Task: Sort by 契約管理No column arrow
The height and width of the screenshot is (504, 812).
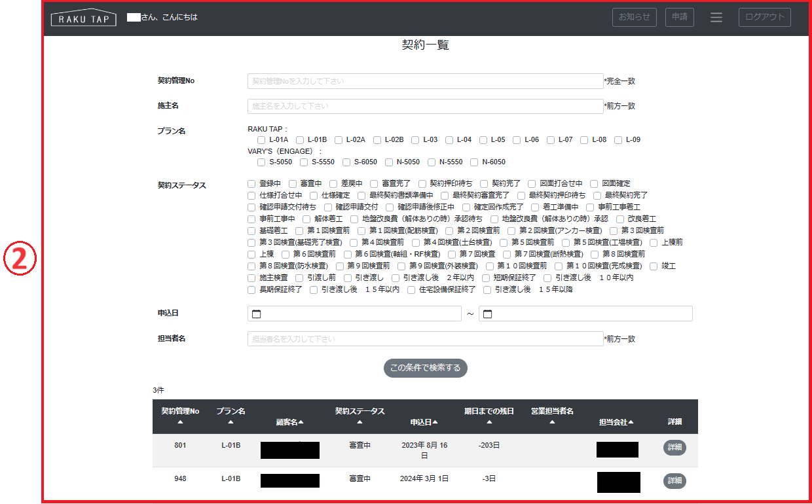Action: click(180, 422)
